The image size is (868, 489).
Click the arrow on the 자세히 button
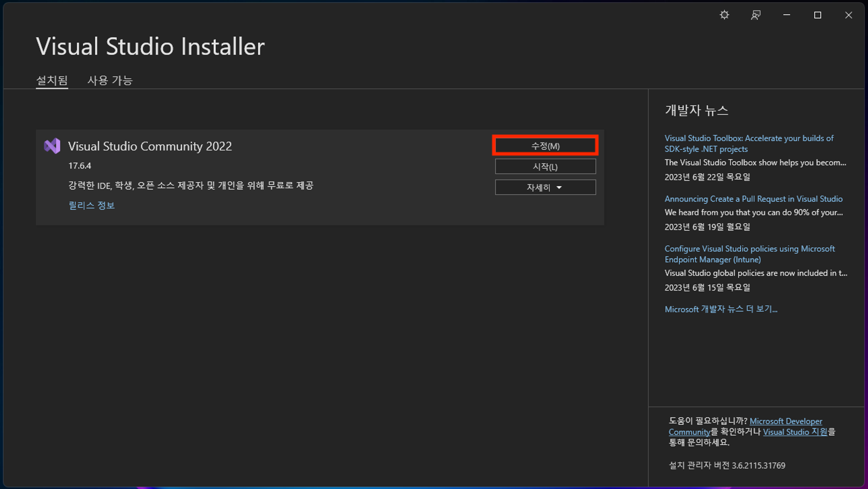click(559, 187)
